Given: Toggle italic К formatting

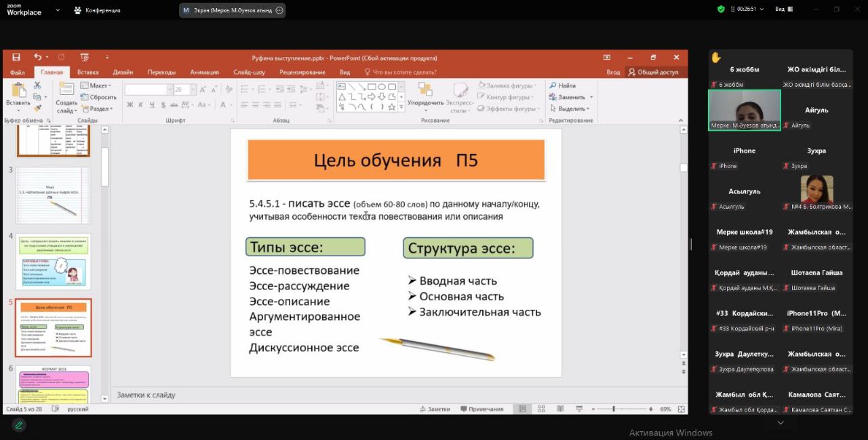Looking at the screenshot, I should [141, 105].
